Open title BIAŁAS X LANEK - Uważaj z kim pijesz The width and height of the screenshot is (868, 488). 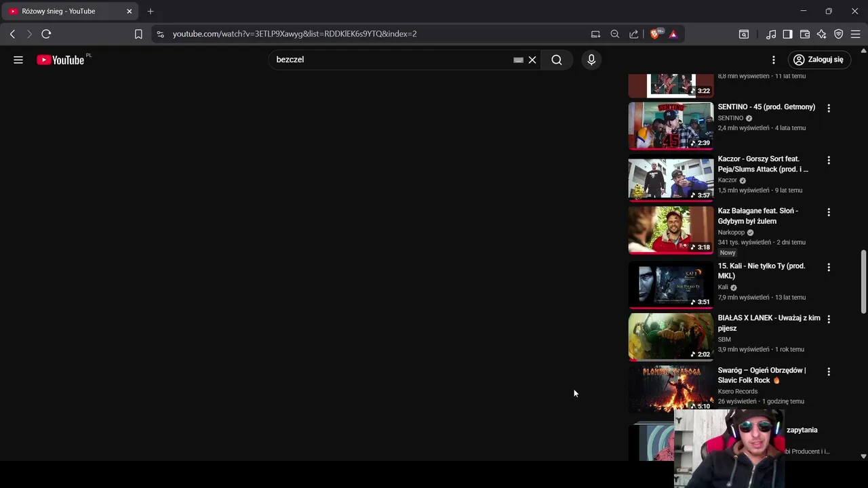click(769, 323)
